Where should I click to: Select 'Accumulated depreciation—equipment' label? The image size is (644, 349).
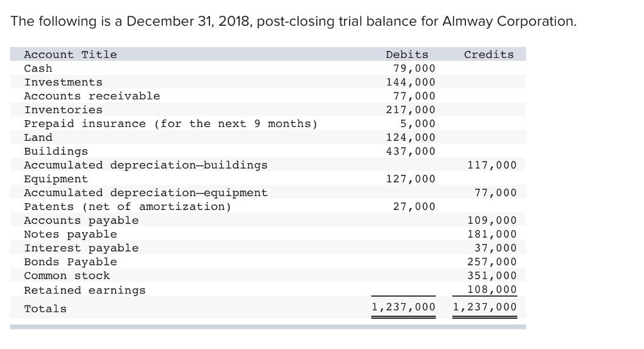click(146, 193)
